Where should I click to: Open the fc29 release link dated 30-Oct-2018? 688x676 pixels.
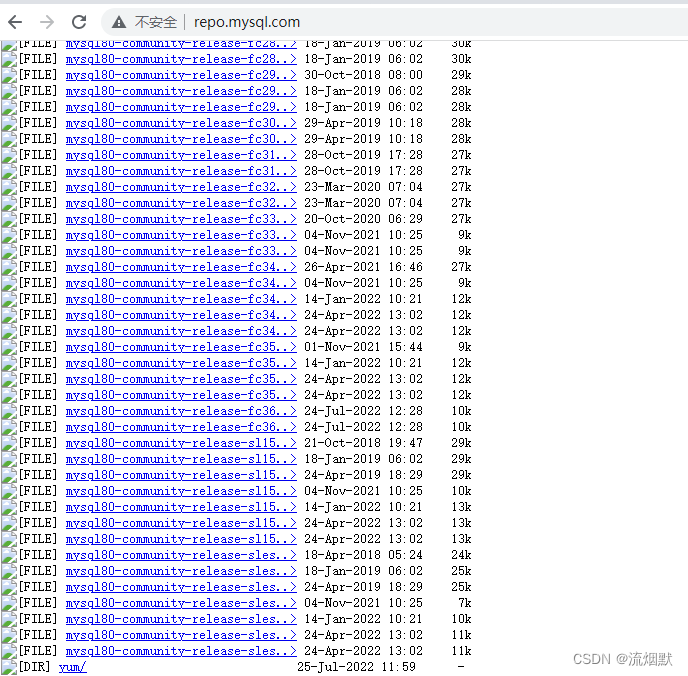(x=181, y=75)
